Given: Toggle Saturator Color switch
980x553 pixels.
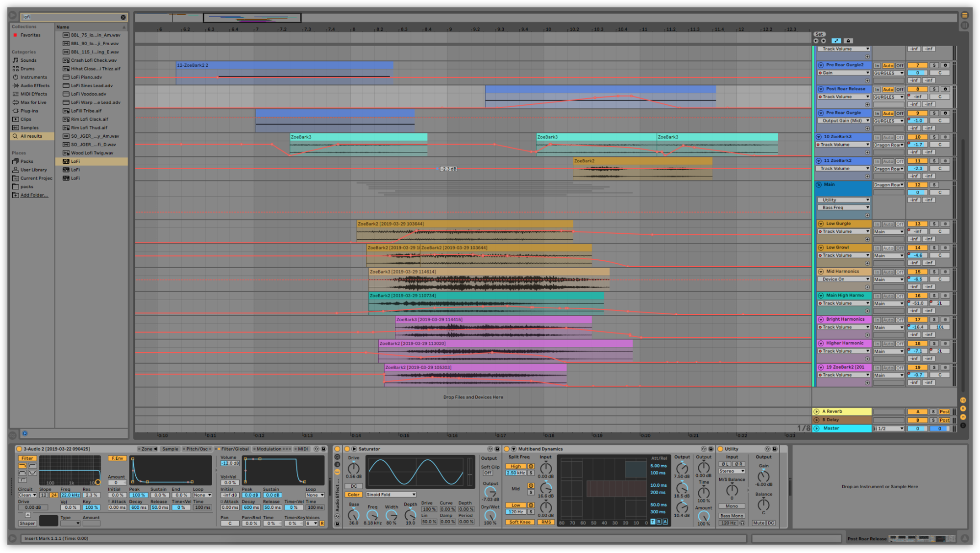Looking at the screenshot, I should pos(354,495).
